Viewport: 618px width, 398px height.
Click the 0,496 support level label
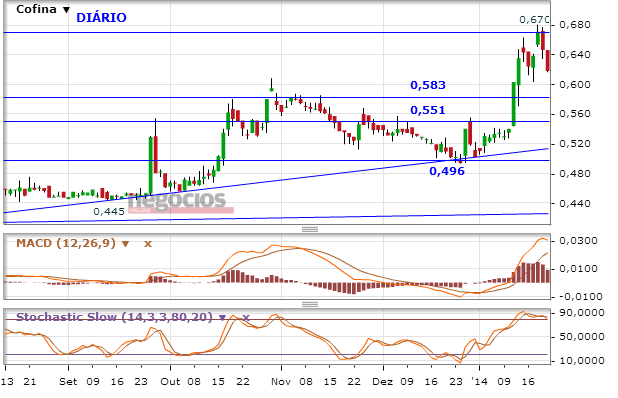(447, 171)
